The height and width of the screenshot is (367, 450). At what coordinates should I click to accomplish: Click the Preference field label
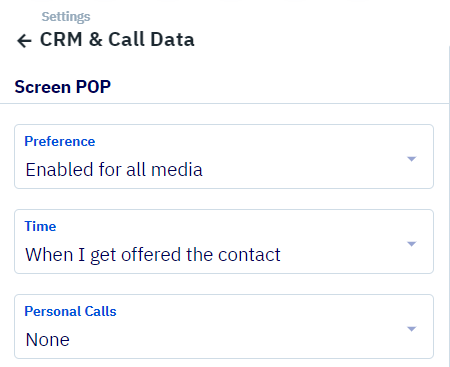[x=60, y=141]
